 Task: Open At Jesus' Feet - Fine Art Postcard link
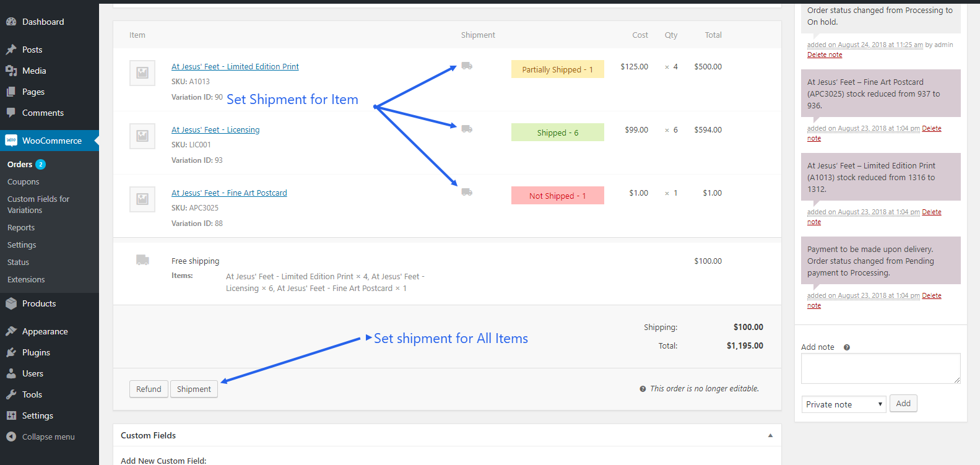point(229,193)
